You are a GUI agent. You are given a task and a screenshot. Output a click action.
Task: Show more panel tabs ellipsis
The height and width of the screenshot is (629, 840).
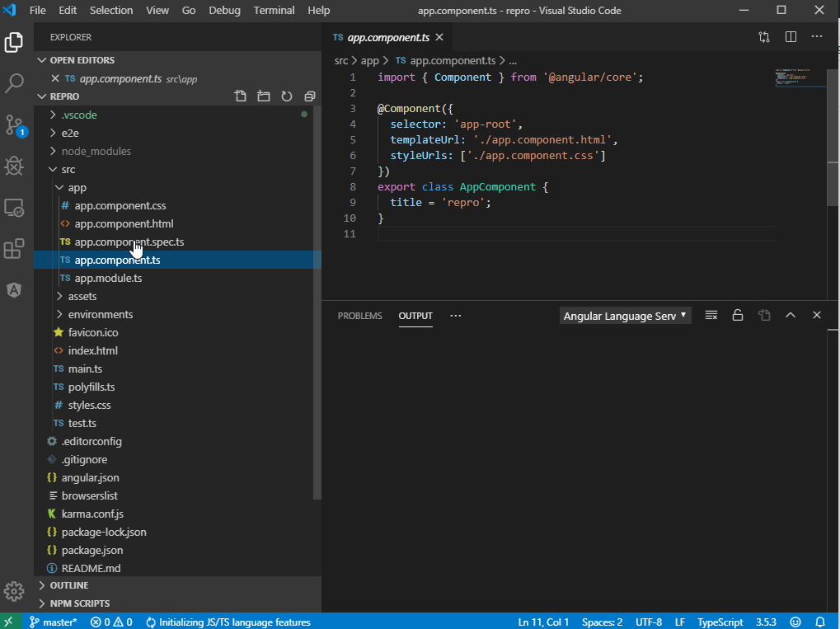(455, 316)
